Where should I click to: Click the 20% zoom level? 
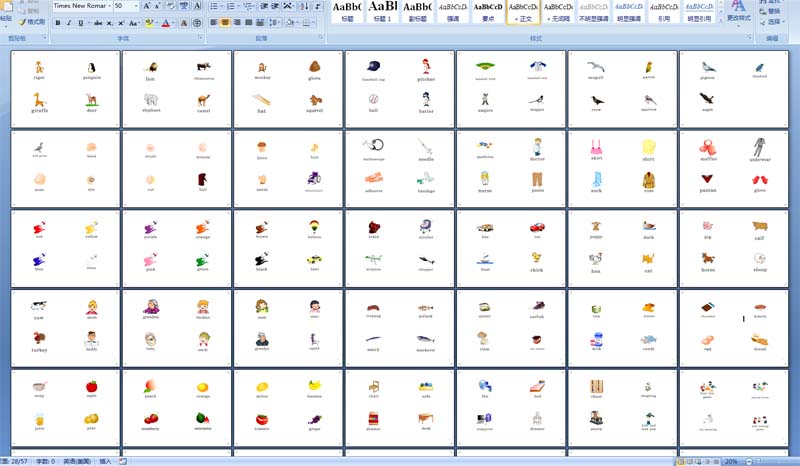click(731, 462)
